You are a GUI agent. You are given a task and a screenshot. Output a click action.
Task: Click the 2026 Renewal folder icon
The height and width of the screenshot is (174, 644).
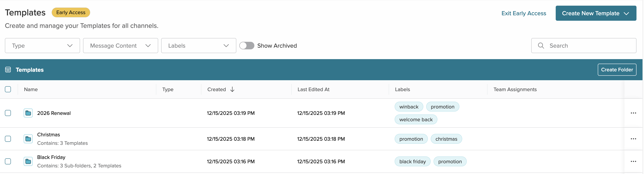click(x=28, y=113)
